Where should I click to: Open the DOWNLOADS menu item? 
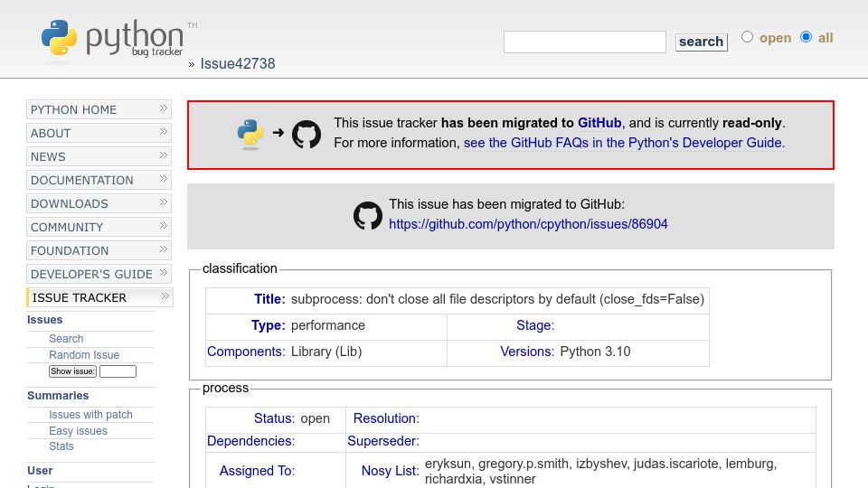click(x=99, y=203)
